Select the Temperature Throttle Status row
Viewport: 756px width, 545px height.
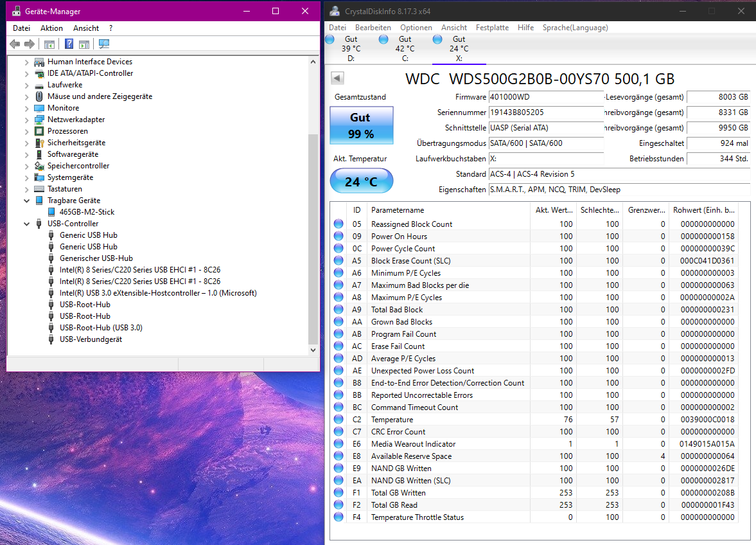[x=534, y=517]
